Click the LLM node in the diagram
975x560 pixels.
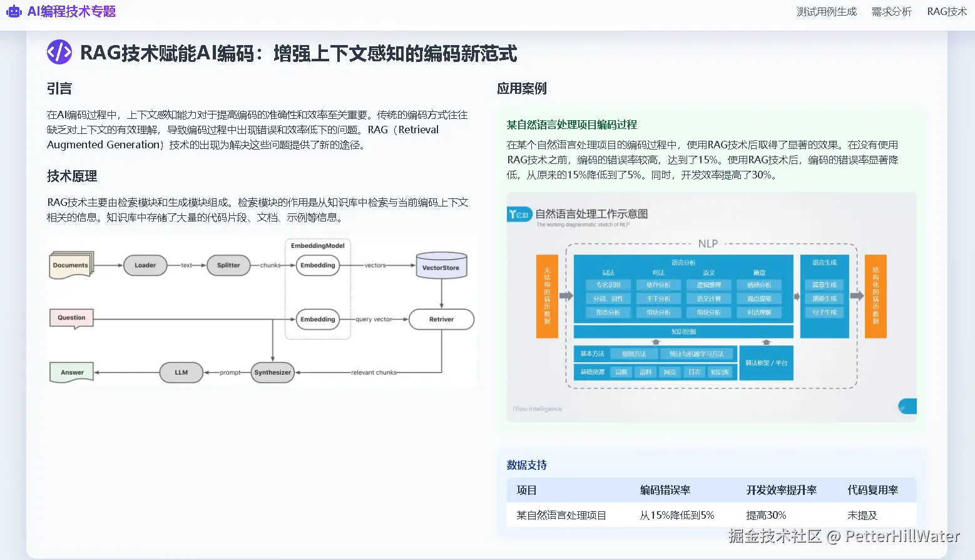pos(181,372)
